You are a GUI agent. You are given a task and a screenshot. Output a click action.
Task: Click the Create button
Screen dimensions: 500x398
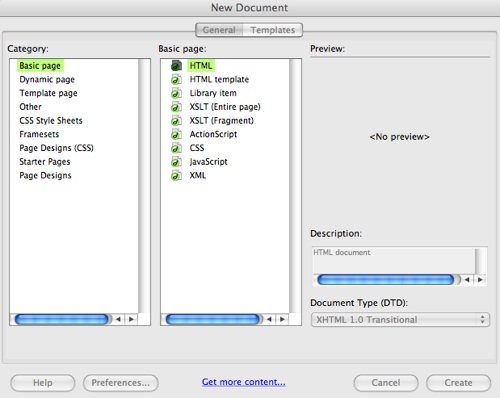point(458,383)
